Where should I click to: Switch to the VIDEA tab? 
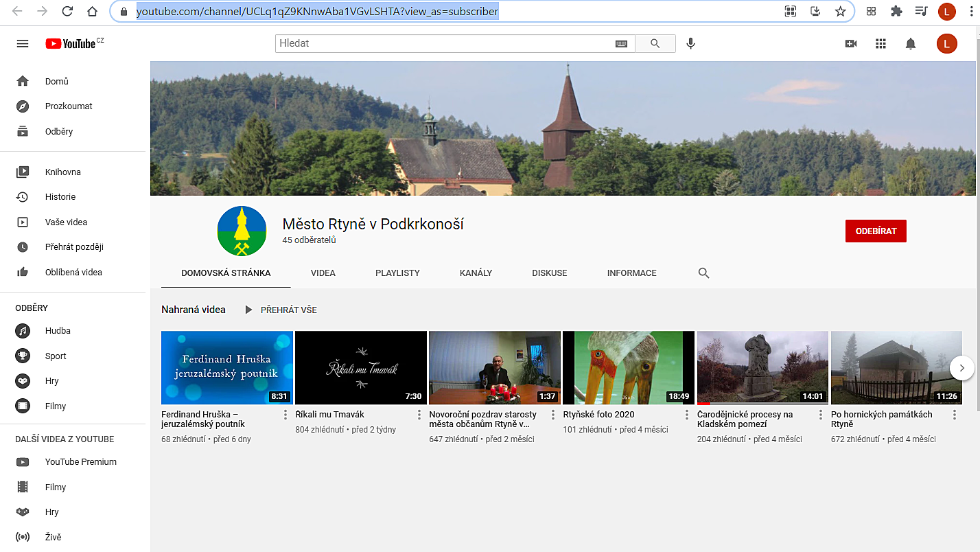(x=323, y=273)
